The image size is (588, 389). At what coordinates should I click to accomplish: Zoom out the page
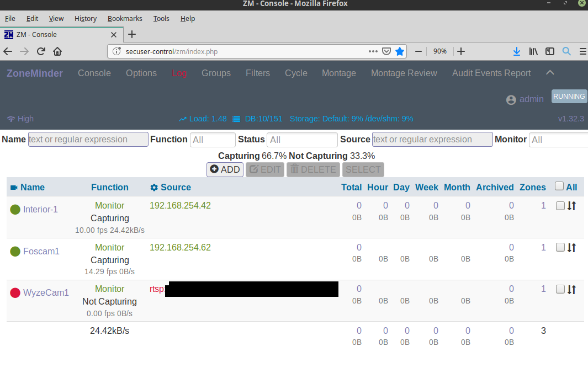pyautogui.click(x=419, y=51)
